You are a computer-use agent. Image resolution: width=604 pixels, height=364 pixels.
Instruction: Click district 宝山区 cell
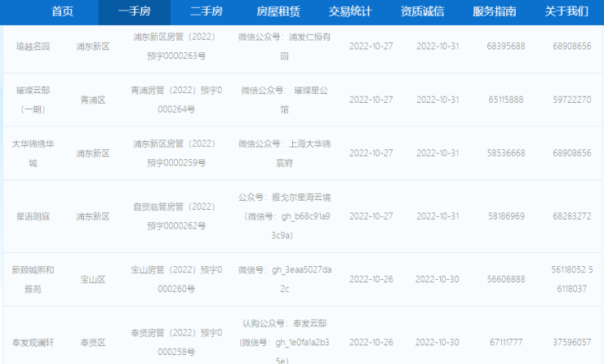pyautogui.click(x=93, y=280)
